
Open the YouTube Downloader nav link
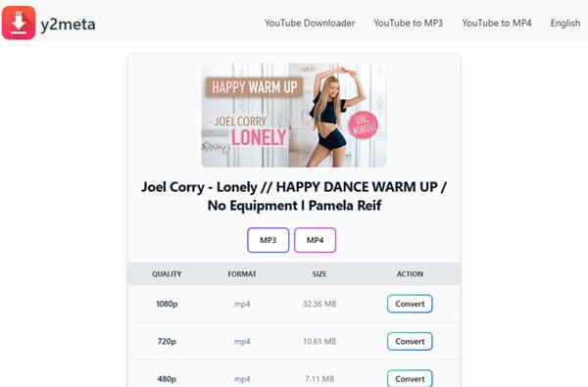pyautogui.click(x=310, y=24)
